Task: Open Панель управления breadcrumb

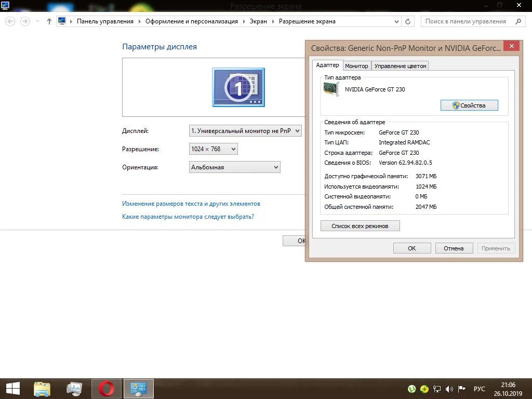Action: [x=105, y=21]
